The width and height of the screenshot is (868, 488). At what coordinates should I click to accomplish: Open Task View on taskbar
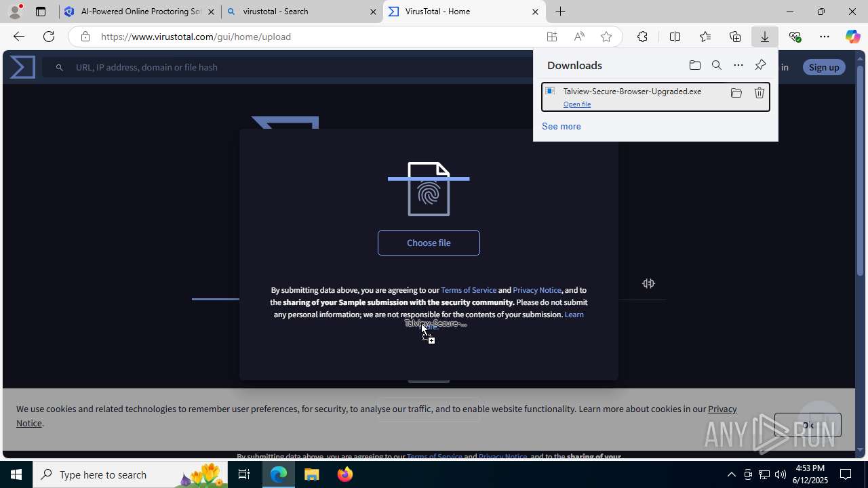click(245, 474)
